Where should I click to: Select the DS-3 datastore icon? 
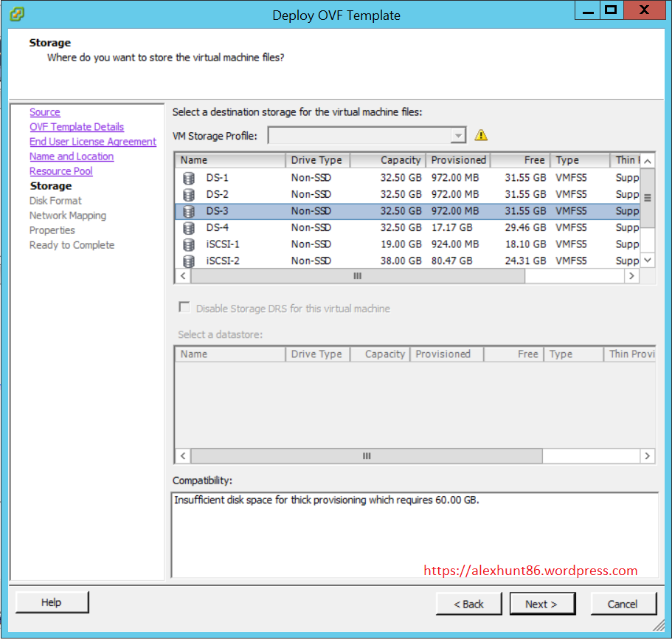pos(189,212)
